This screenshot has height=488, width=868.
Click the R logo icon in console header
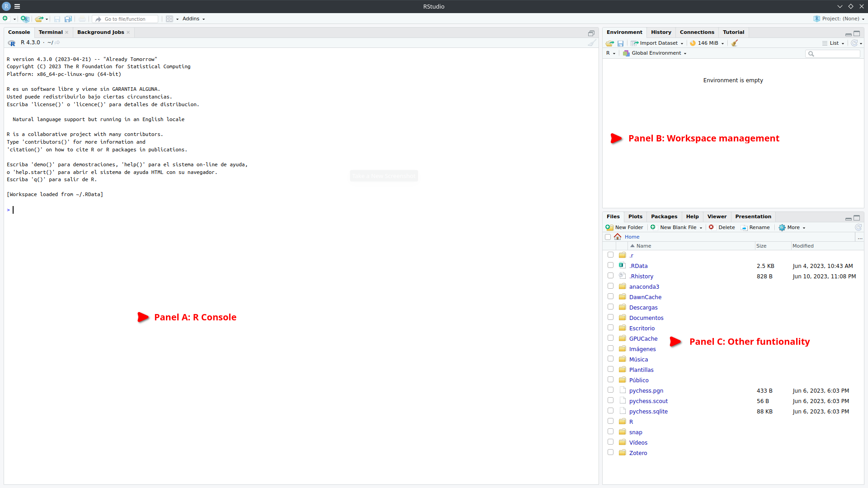12,42
